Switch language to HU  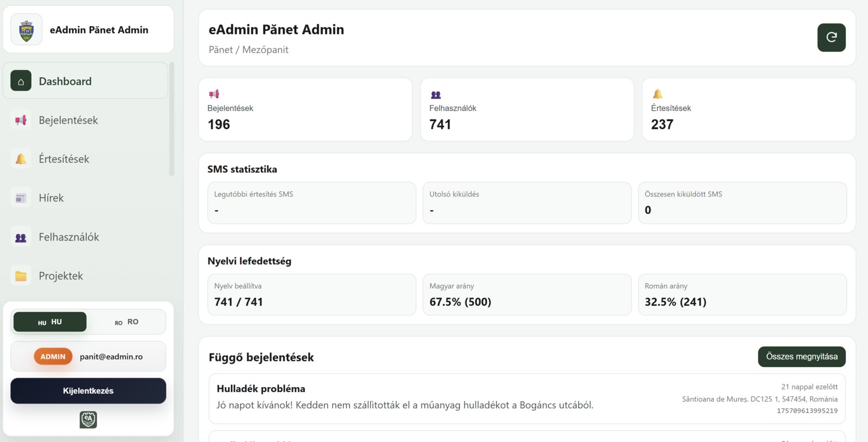(50, 322)
